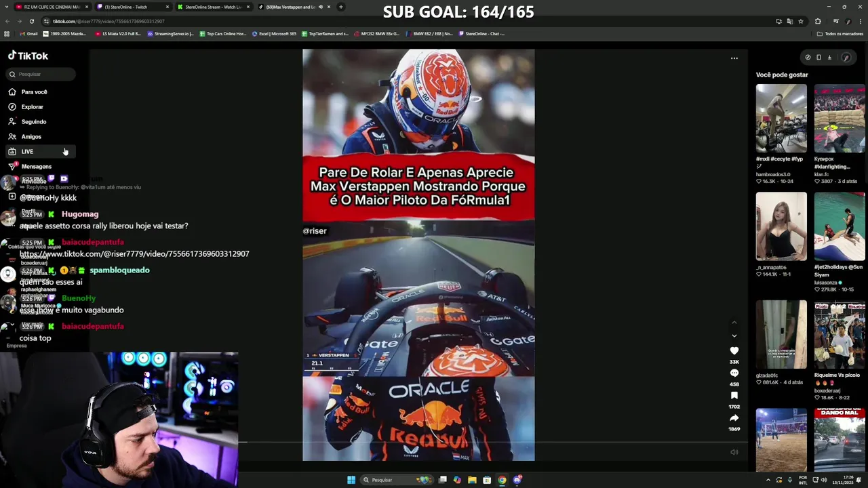Translate this page icon

790,21
